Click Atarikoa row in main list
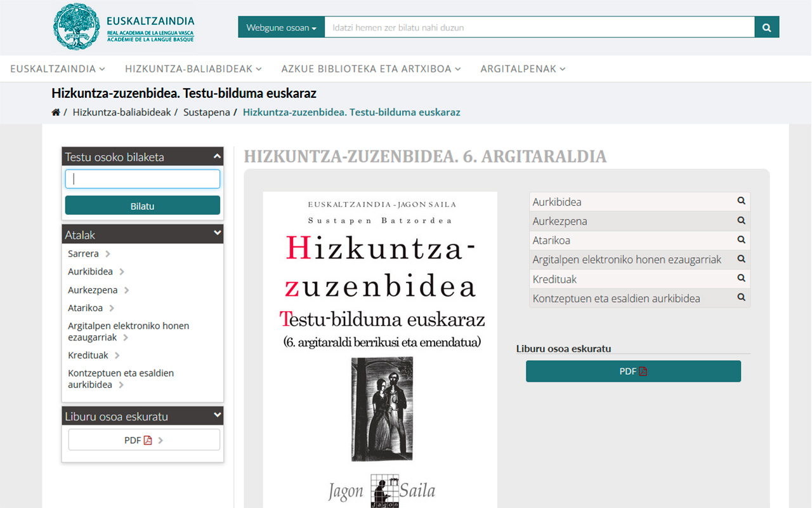This screenshot has width=812, height=508. (x=639, y=240)
